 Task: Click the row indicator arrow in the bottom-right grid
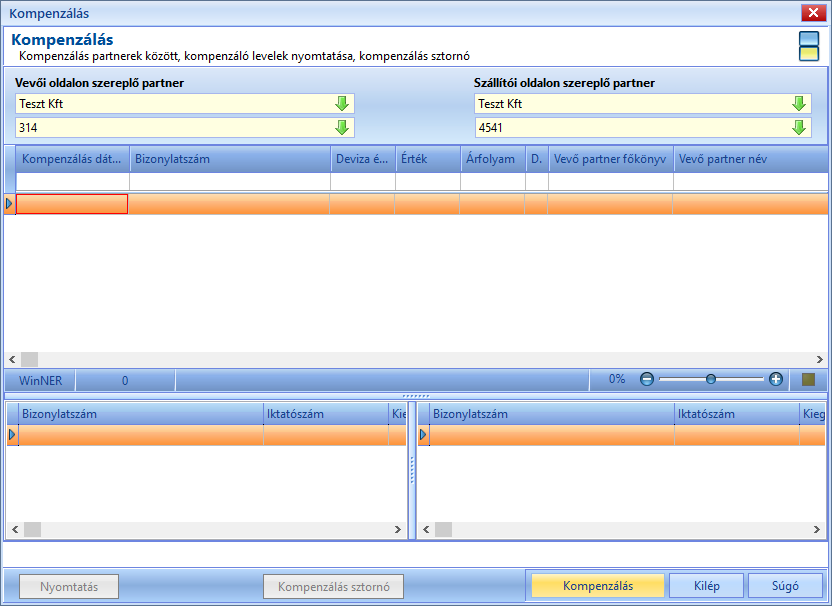(x=423, y=435)
